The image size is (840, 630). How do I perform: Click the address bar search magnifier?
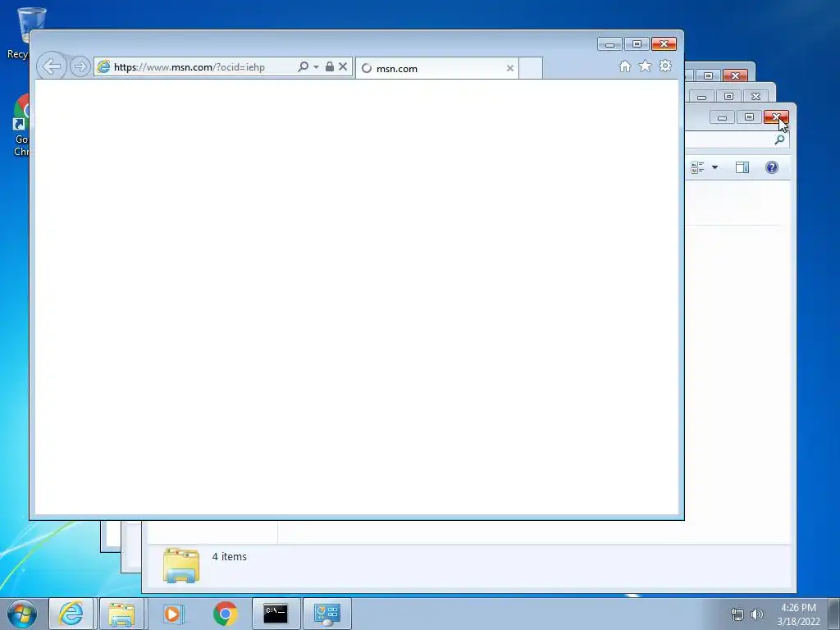(304, 66)
